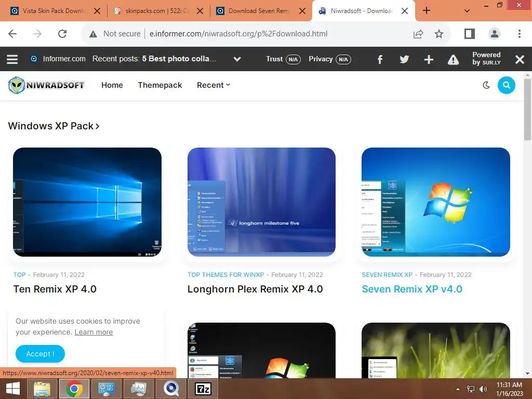Click Powered by SUR.LY link
The image size is (532, 399).
coord(486,58)
